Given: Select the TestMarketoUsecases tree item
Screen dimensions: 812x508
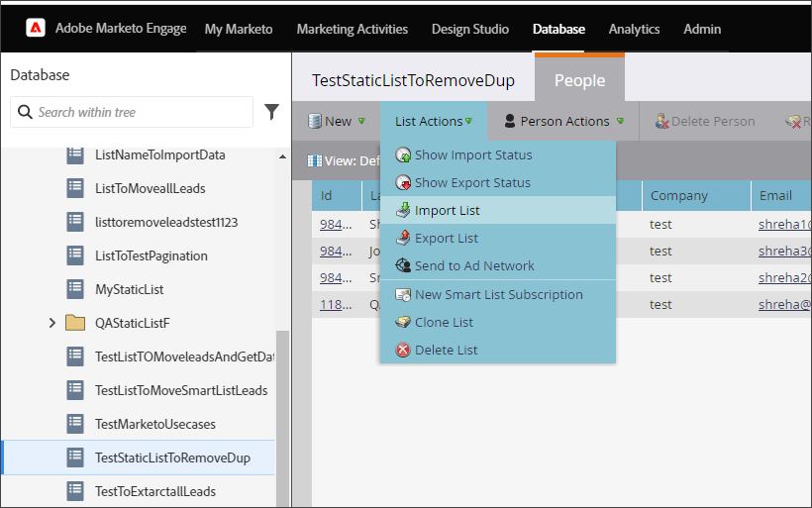Looking at the screenshot, I should coord(155,424).
